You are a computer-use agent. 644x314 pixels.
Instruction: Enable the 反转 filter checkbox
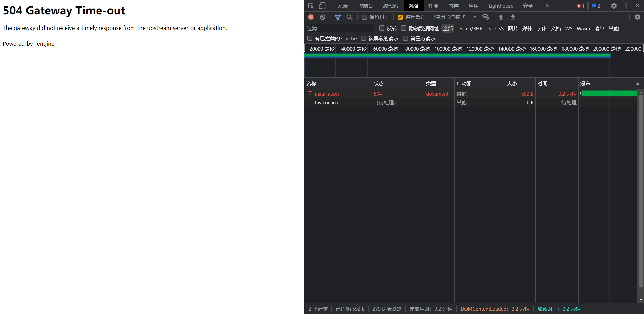(x=381, y=28)
